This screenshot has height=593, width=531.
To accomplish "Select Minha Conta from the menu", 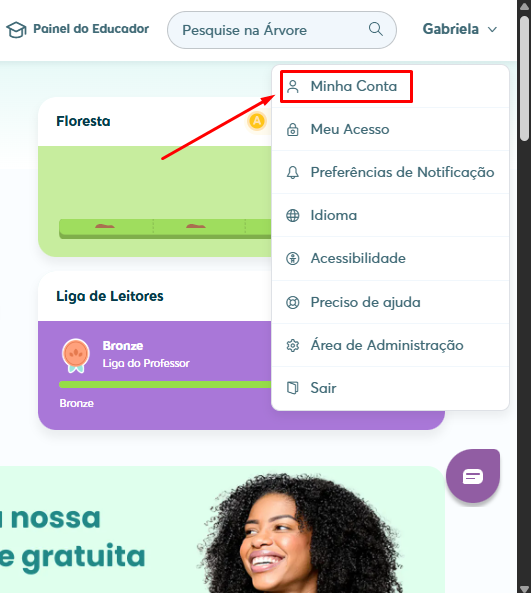I will (x=390, y=86).
